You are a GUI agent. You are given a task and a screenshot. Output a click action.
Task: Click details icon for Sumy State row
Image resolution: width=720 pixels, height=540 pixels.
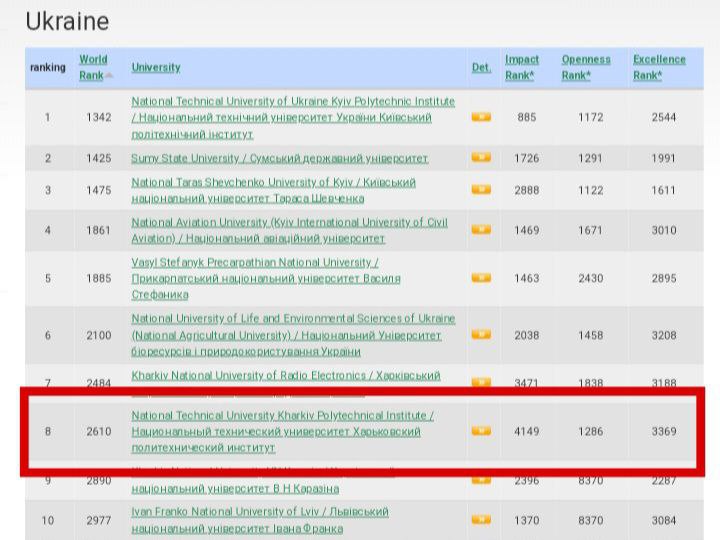pyautogui.click(x=481, y=158)
